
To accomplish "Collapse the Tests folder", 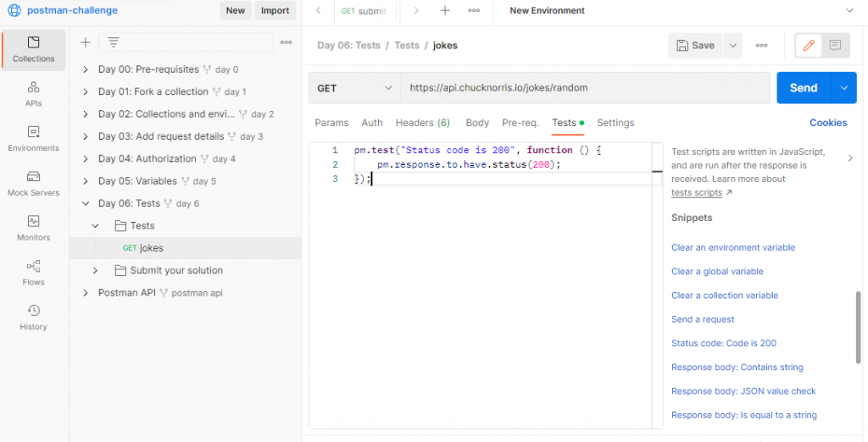I will coord(95,226).
